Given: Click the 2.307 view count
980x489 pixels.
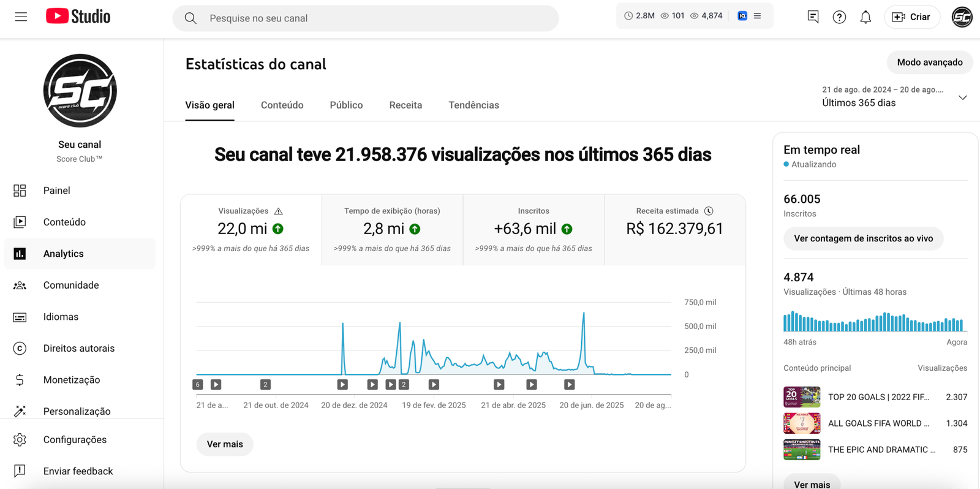Looking at the screenshot, I should pyautogui.click(x=956, y=397).
